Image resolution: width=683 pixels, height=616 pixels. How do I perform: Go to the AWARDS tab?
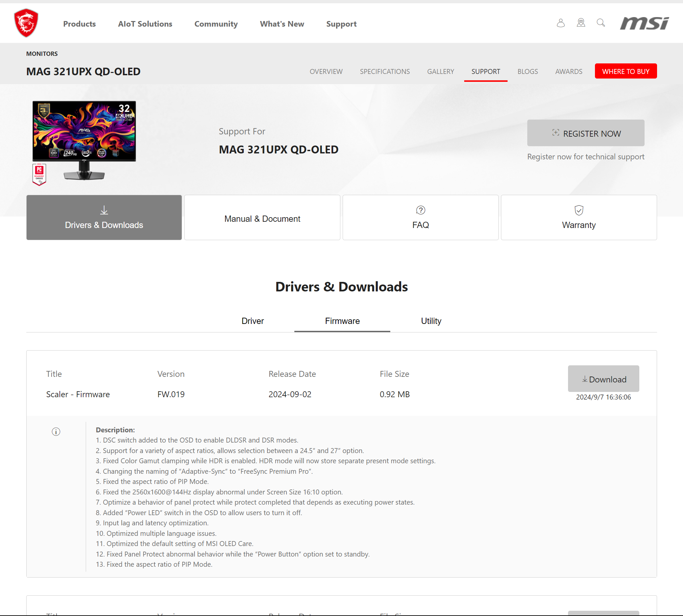point(569,71)
